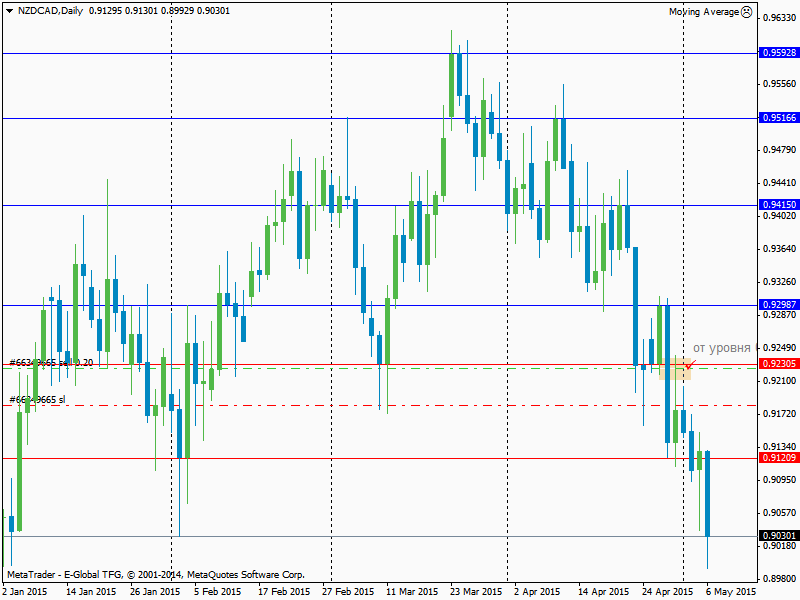This screenshot has width=800, height=600.
Task: Select the 0.95166 blue level price label
Action: point(779,118)
